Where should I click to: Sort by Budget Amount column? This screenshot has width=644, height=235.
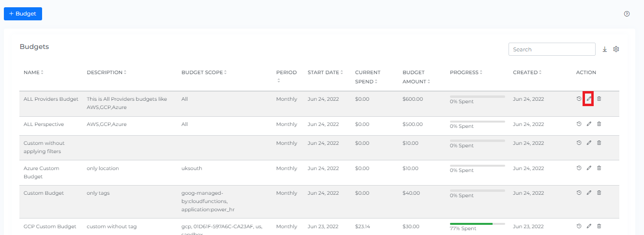(415, 77)
